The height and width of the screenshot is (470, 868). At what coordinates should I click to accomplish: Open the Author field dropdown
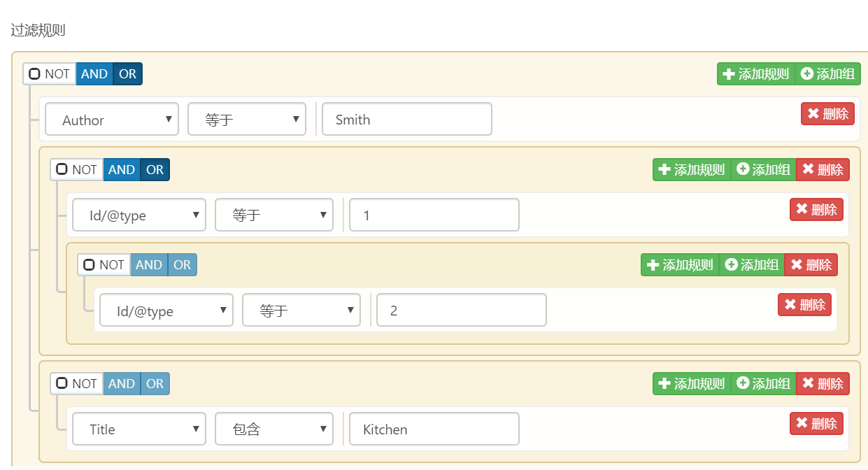coord(112,120)
